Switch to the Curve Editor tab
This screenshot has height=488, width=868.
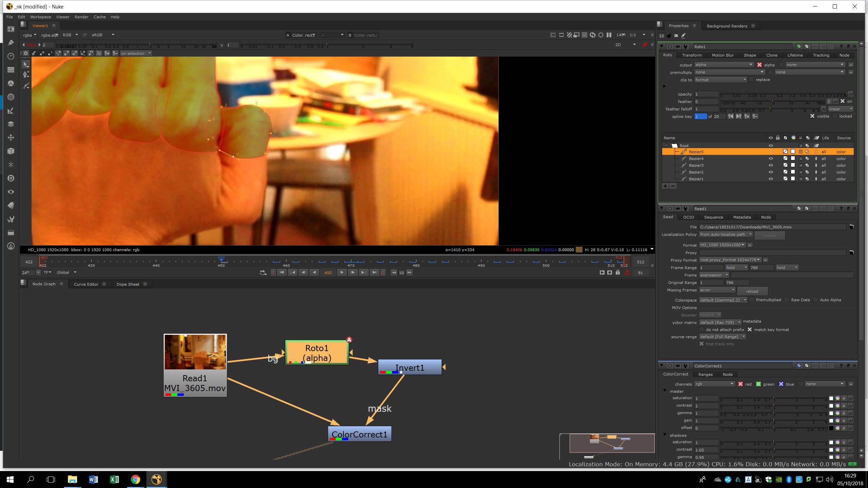(x=86, y=284)
